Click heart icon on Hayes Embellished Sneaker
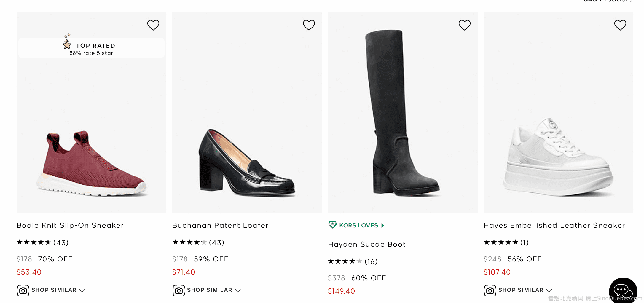 (x=620, y=25)
